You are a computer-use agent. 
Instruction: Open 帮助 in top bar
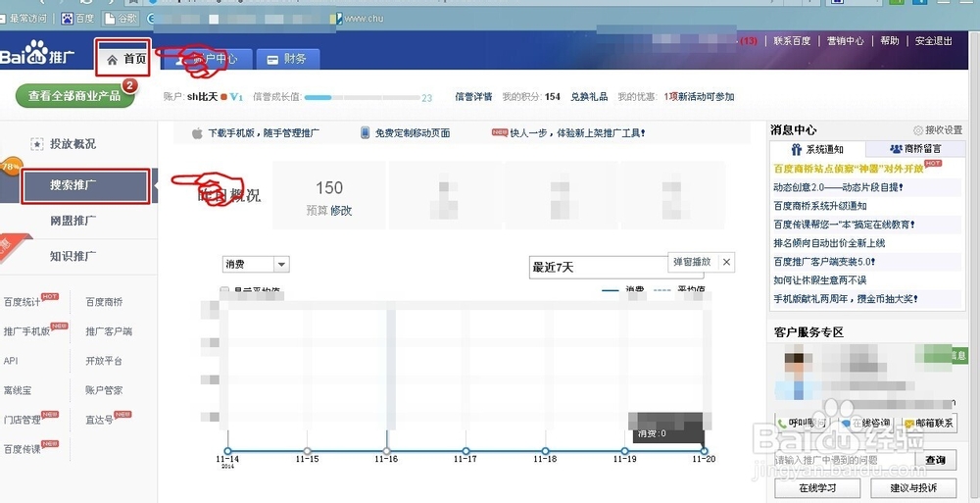[890, 40]
